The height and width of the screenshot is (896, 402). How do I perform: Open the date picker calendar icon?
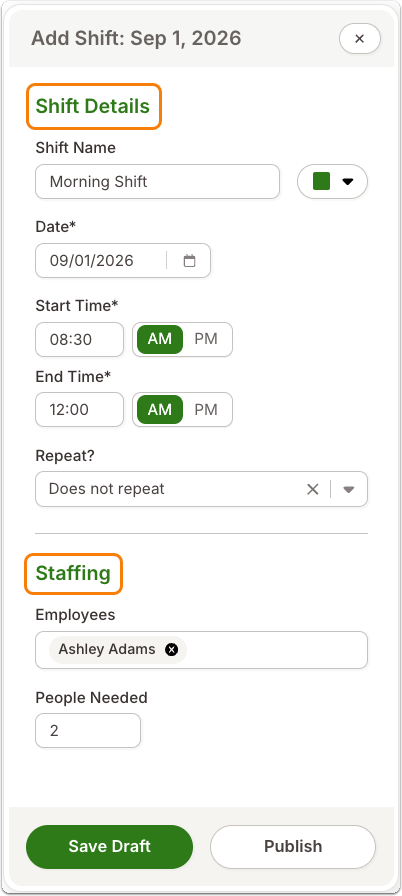(x=189, y=261)
